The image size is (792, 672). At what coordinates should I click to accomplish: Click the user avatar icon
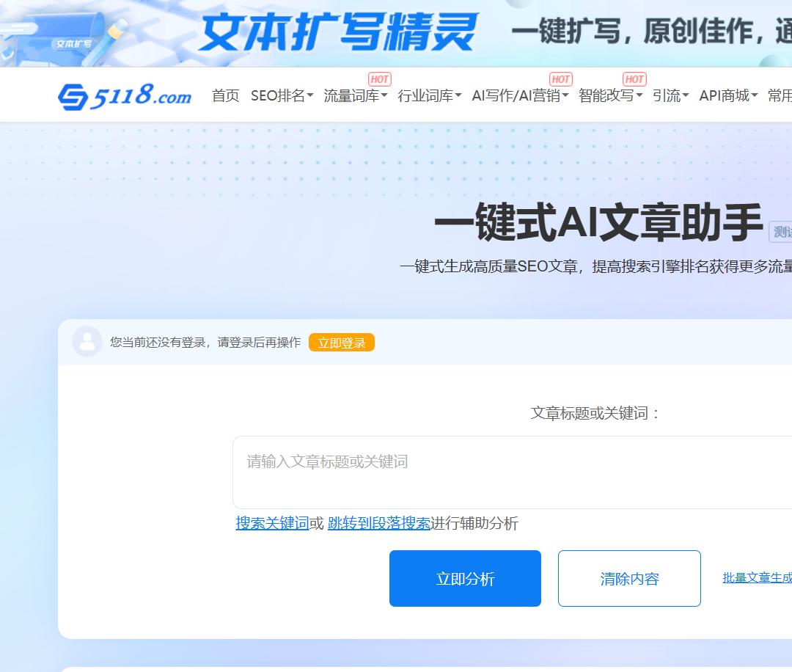pyautogui.click(x=87, y=342)
